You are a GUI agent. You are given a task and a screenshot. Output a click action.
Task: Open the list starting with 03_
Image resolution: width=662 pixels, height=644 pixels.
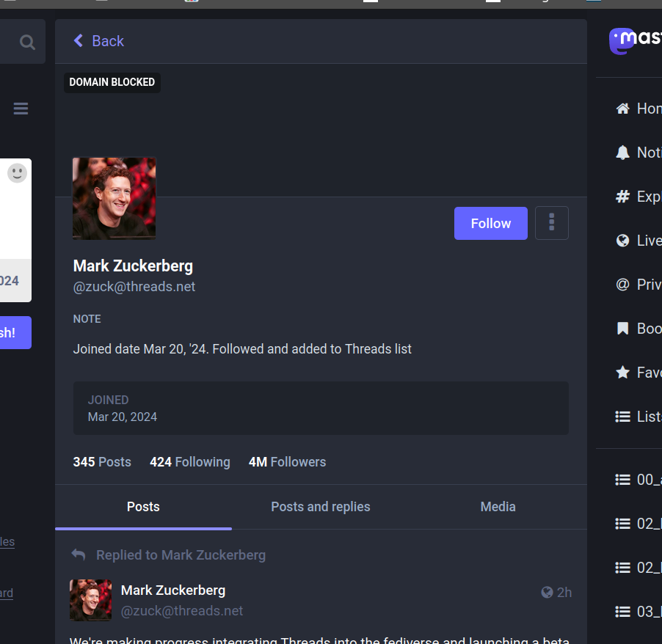coord(639,612)
